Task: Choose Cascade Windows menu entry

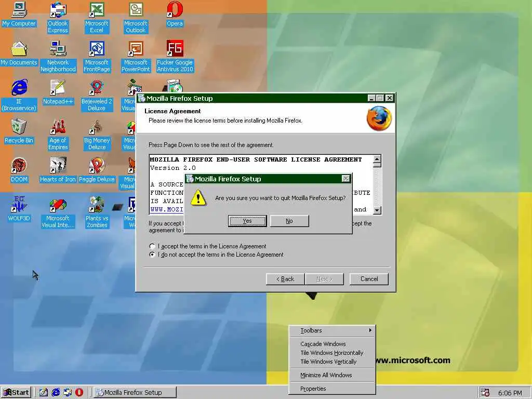Action: coord(332,344)
